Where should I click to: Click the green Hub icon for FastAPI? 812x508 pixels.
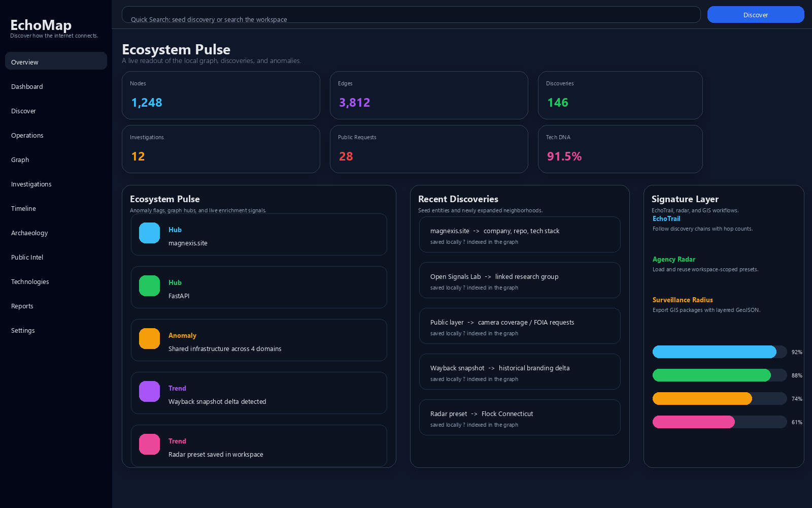tap(149, 286)
